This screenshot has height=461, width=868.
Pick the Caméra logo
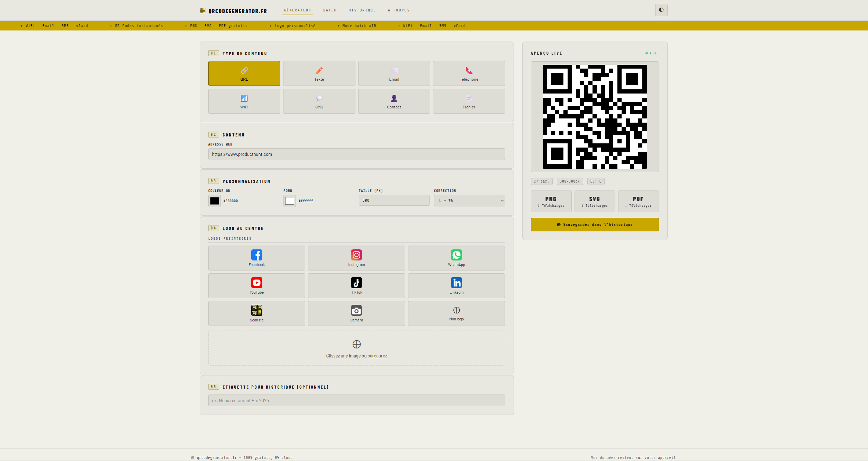coord(356,313)
